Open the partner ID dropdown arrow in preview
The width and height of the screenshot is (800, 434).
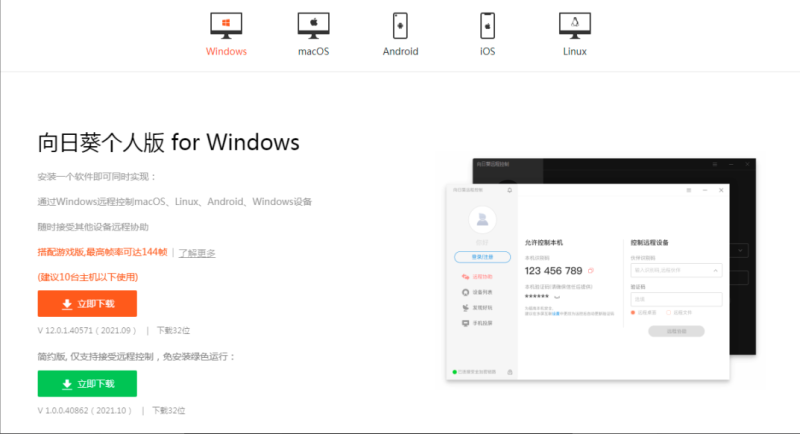click(715, 270)
